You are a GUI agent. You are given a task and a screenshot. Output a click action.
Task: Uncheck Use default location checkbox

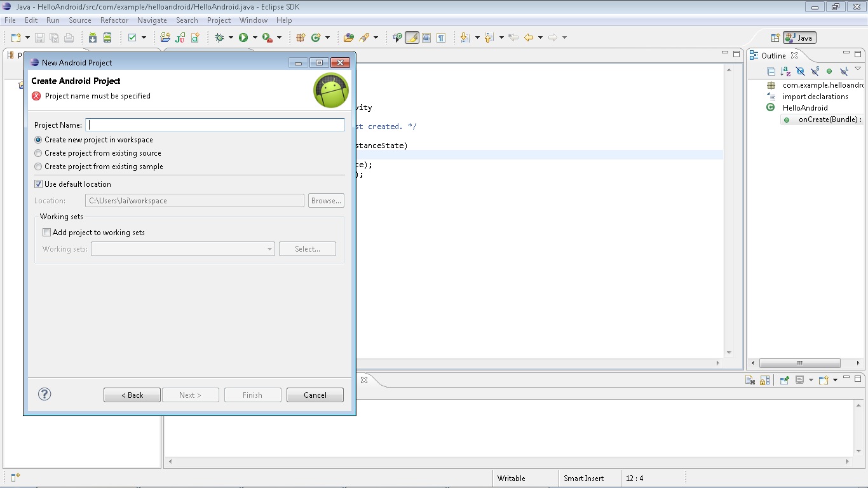coord(39,184)
